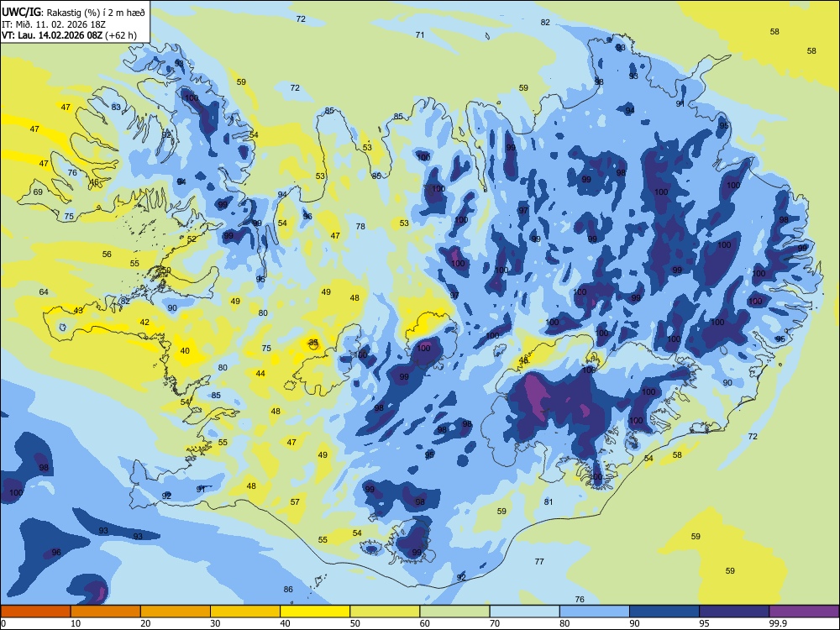Click the legend tick label '10'
Image resolution: width=840 pixels, height=630 pixels.
pyautogui.click(x=76, y=623)
